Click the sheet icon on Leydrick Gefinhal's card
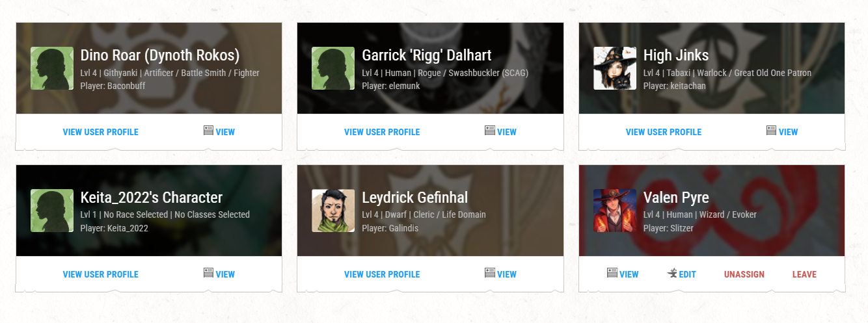868x323 pixels. coord(490,273)
